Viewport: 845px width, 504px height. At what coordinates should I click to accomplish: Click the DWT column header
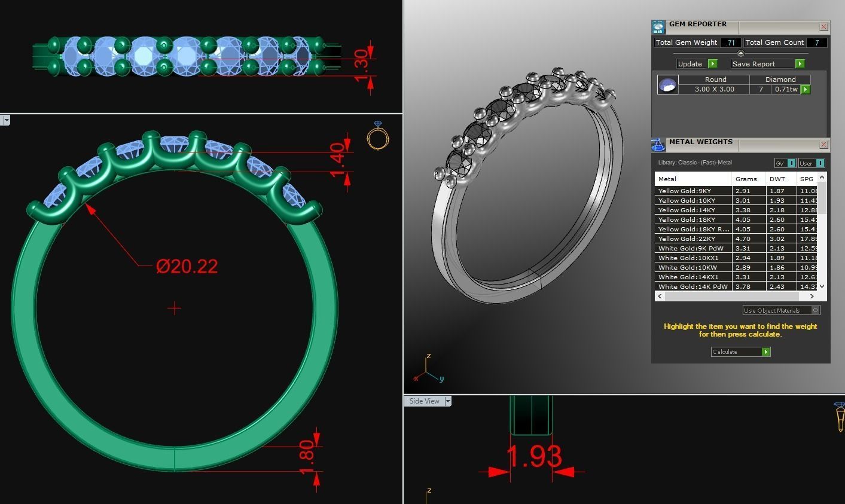pos(781,179)
